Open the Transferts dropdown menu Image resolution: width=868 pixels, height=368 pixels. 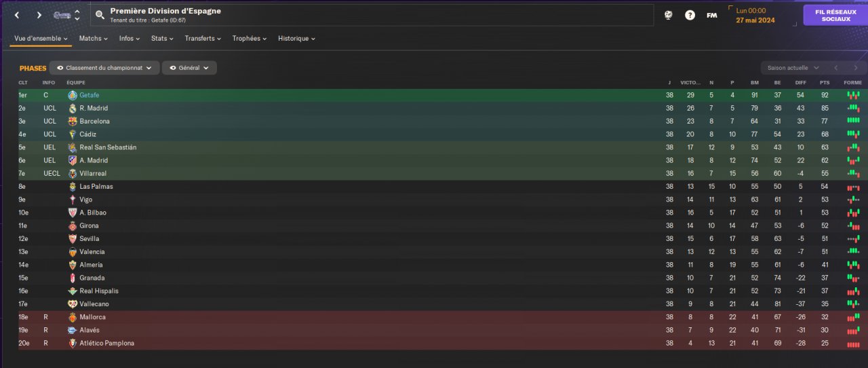pos(203,39)
